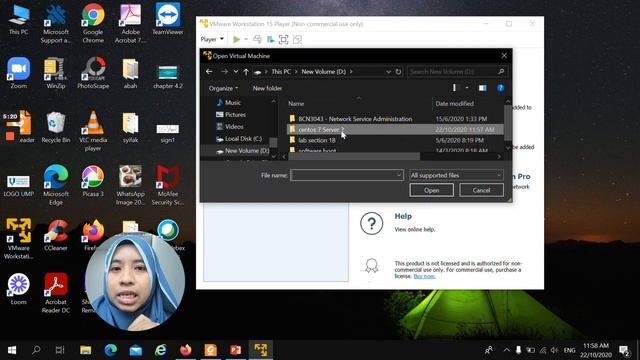Image resolution: width=640 pixels, height=360 pixels.
Task: Click the volume icon in system tray
Action: (x=554, y=350)
